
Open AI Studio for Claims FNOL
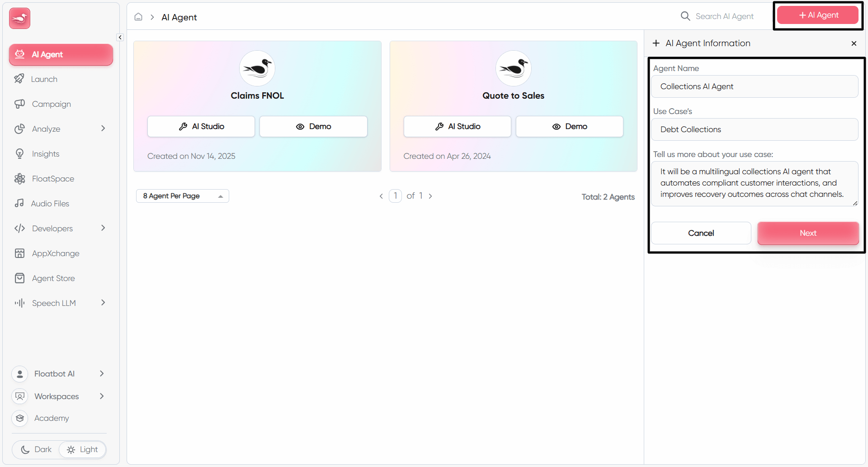pyautogui.click(x=201, y=126)
